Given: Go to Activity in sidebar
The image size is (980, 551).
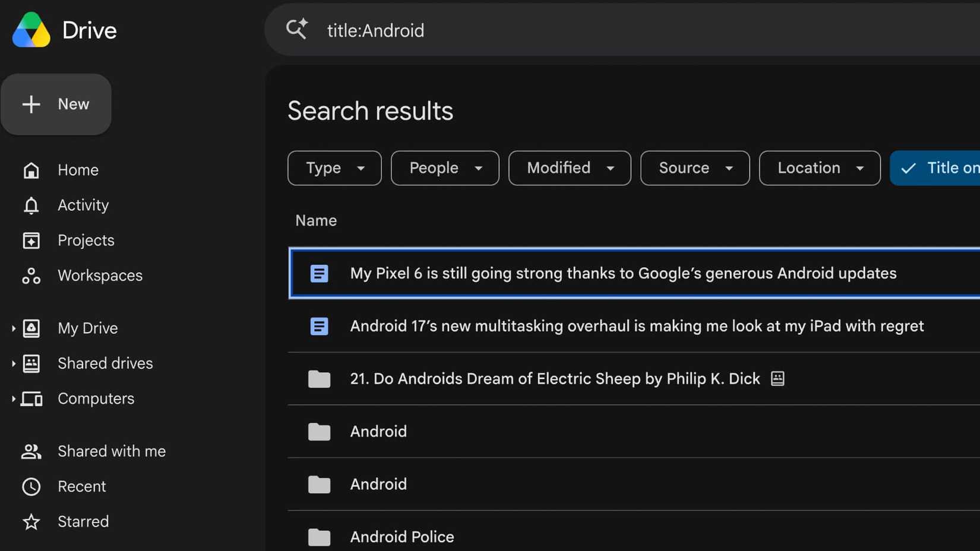Looking at the screenshot, I should click(83, 205).
